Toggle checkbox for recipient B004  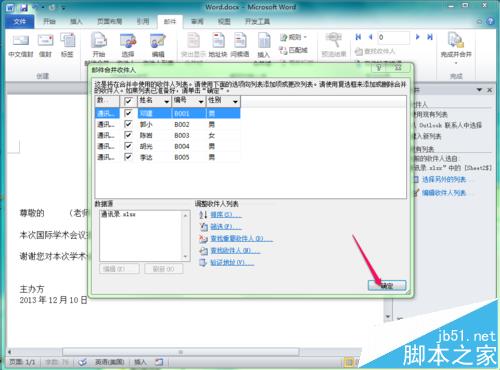pyautogui.click(x=128, y=146)
